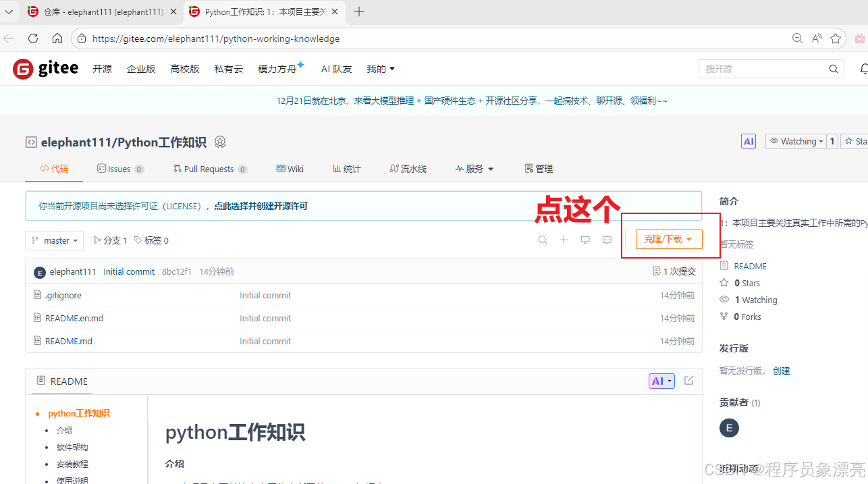Click 创建 release link
The image size is (868, 484).
pos(782,371)
